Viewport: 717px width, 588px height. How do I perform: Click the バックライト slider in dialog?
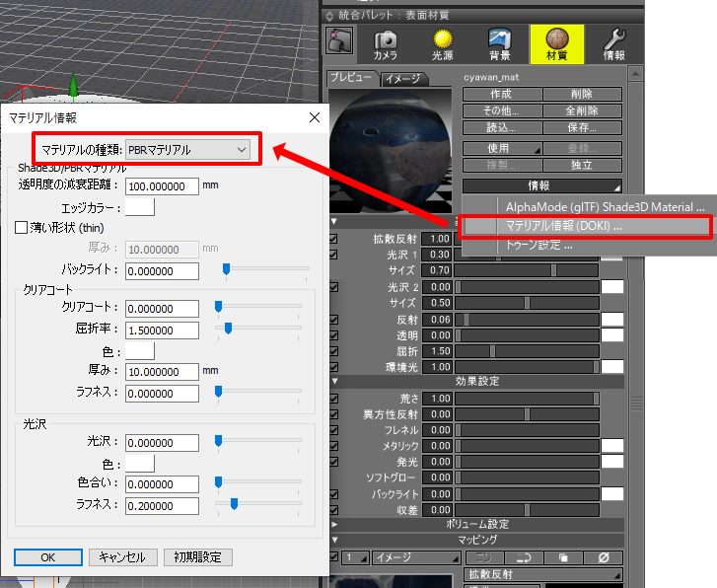(266, 269)
